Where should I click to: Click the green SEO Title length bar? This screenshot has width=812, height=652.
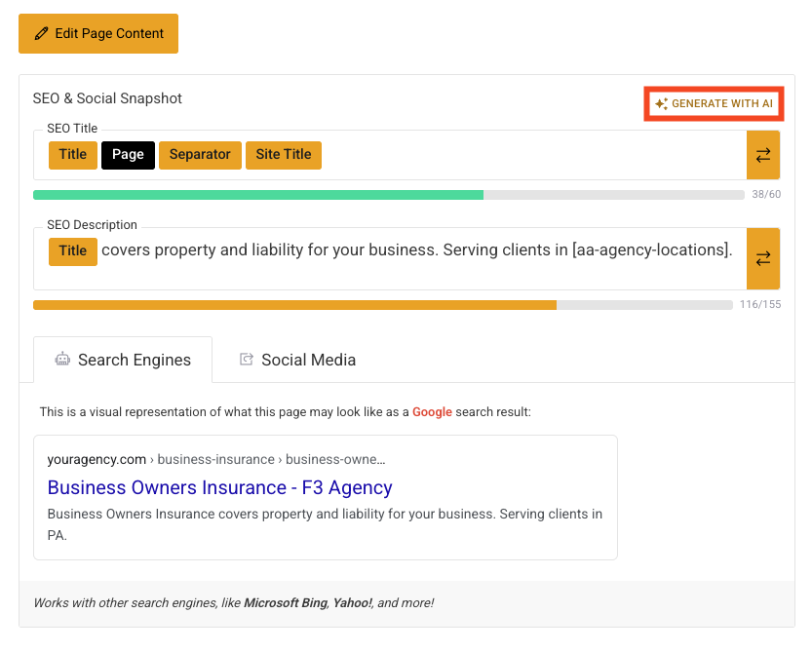click(x=258, y=195)
